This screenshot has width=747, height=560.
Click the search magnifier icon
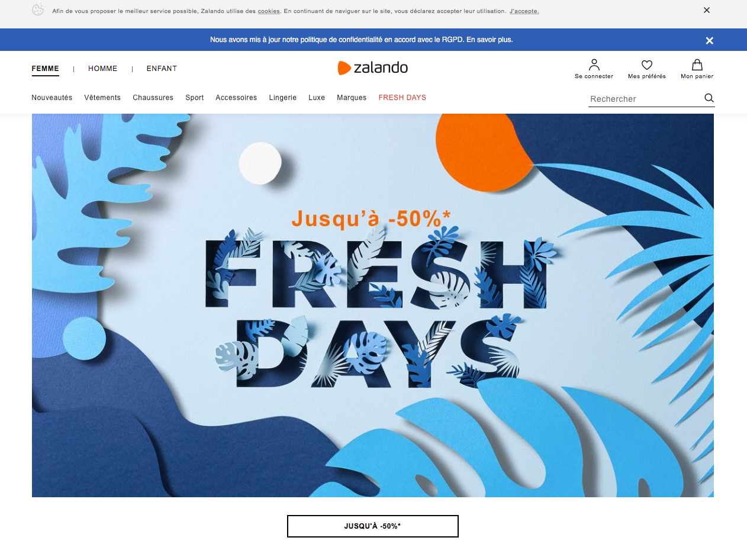click(x=709, y=98)
